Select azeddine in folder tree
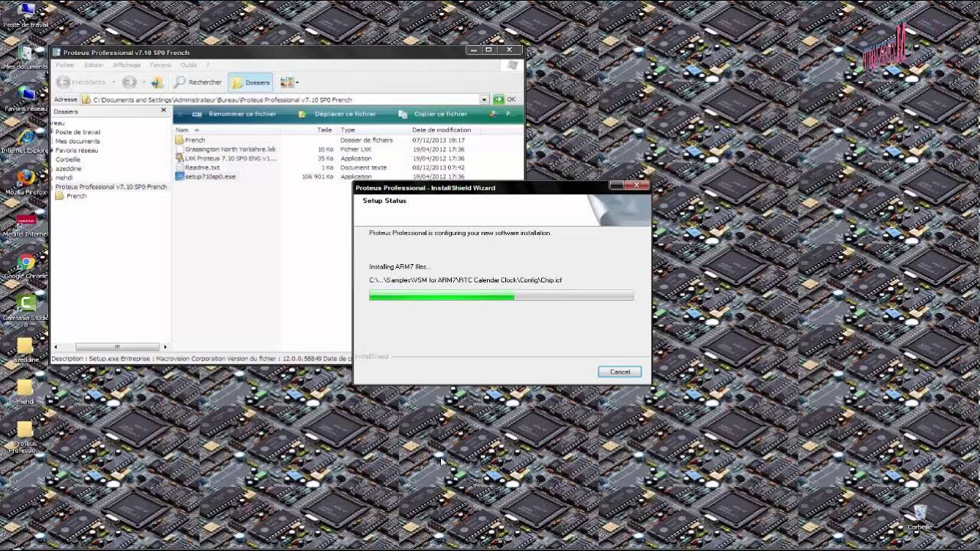980x551 pixels. coord(68,168)
